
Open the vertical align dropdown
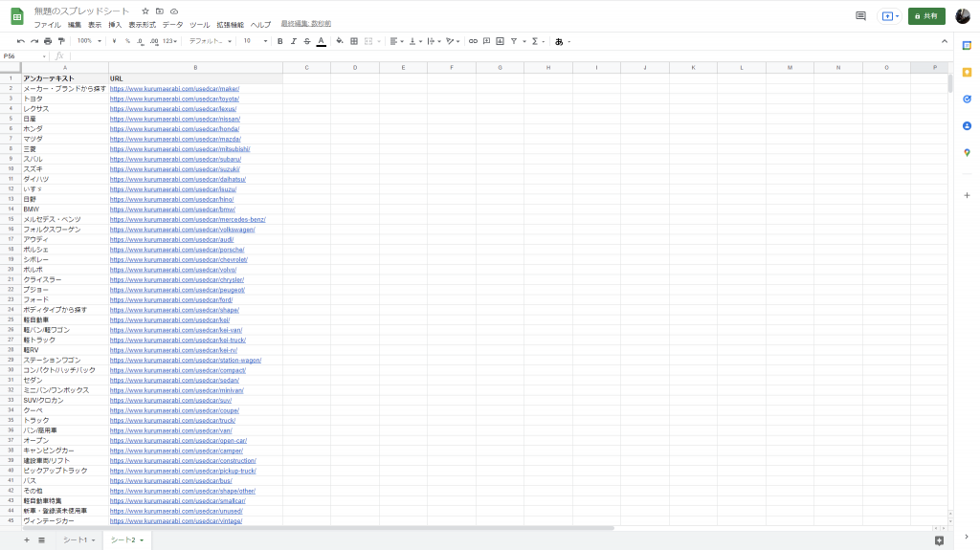415,41
